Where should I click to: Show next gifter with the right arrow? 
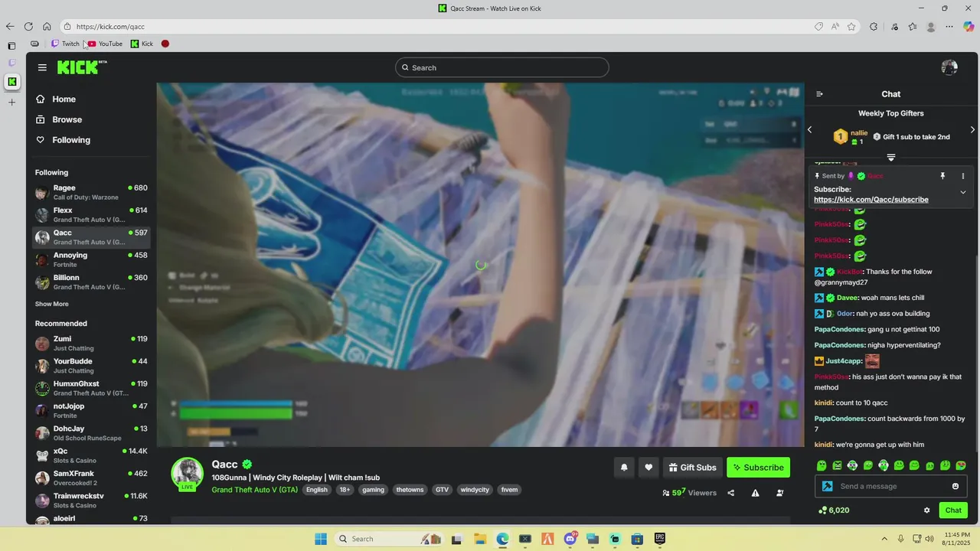coord(972,130)
